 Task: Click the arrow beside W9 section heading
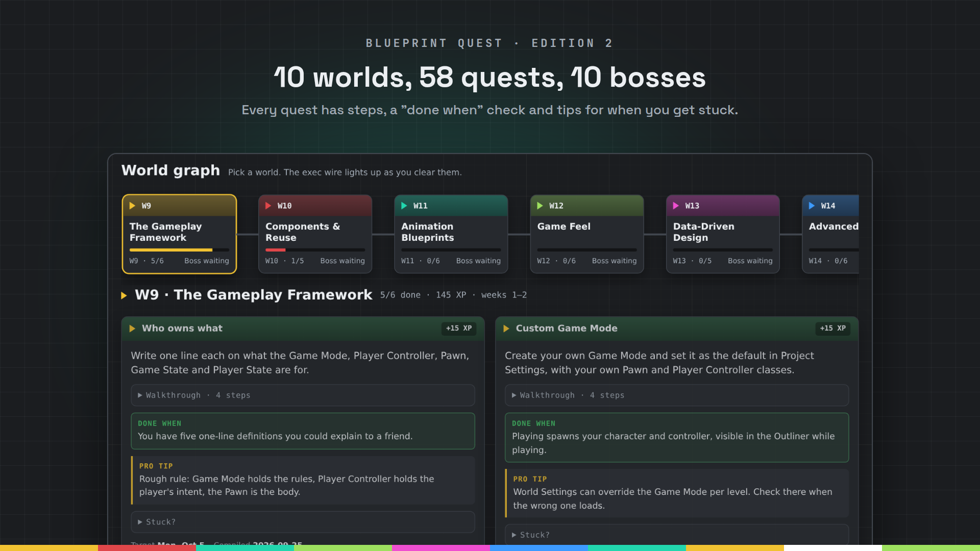point(124,295)
